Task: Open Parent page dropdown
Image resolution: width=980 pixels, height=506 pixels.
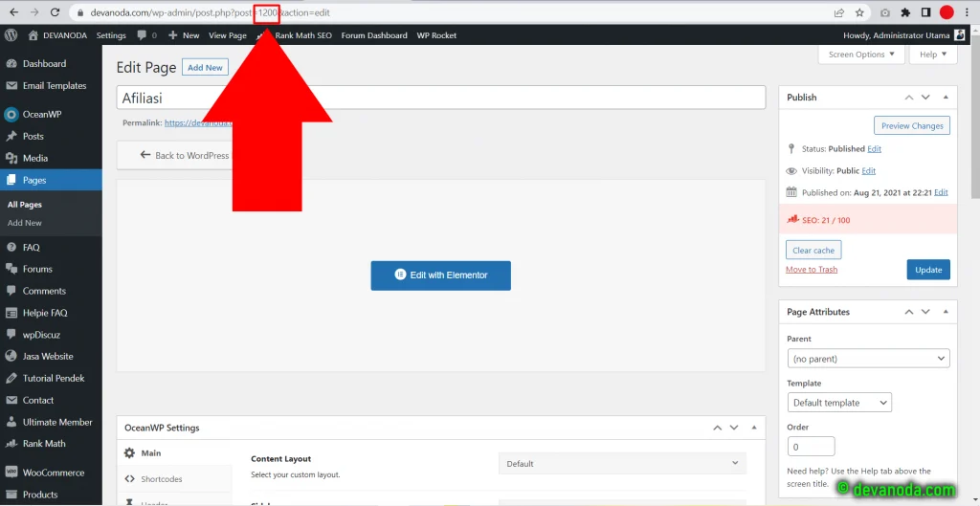Action: click(868, 359)
